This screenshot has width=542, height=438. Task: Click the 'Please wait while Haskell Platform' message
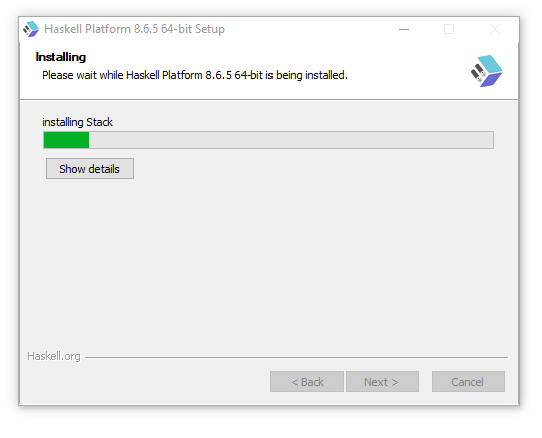pyautogui.click(x=195, y=75)
